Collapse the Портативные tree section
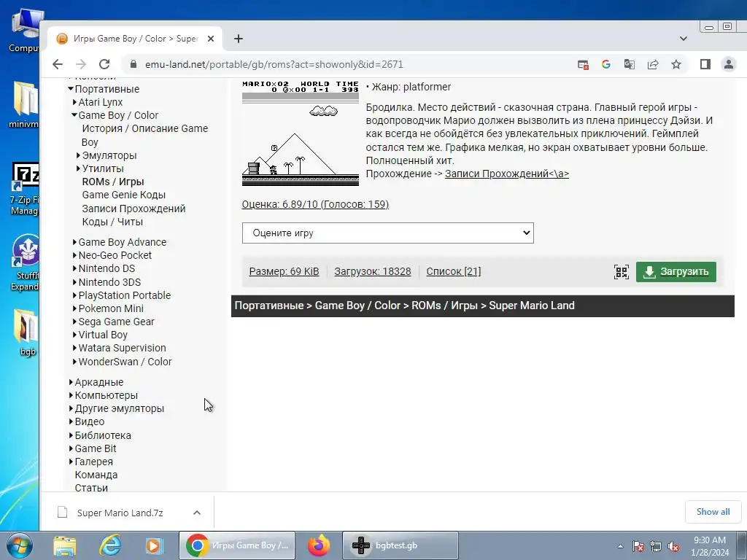 pos(71,88)
